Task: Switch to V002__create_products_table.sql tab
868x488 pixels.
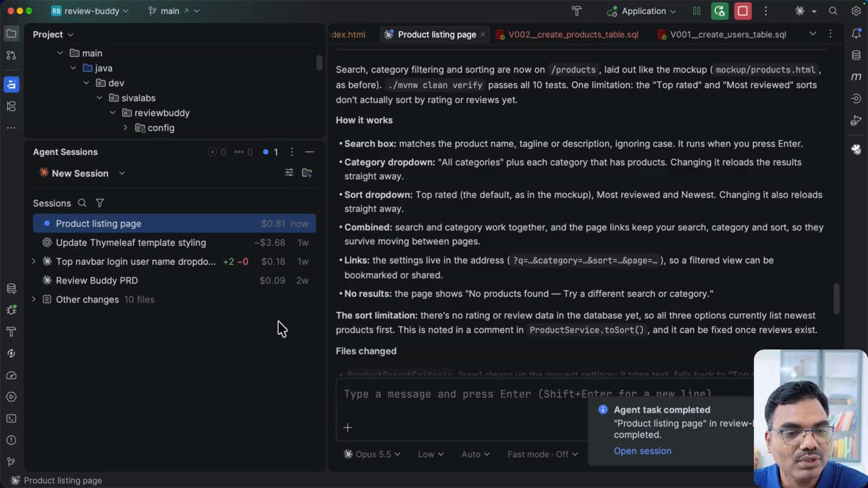Action: pos(567,34)
